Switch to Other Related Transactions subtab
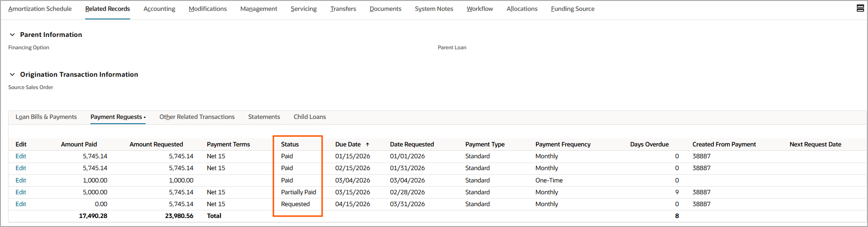This screenshot has width=868, height=227. [x=197, y=117]
